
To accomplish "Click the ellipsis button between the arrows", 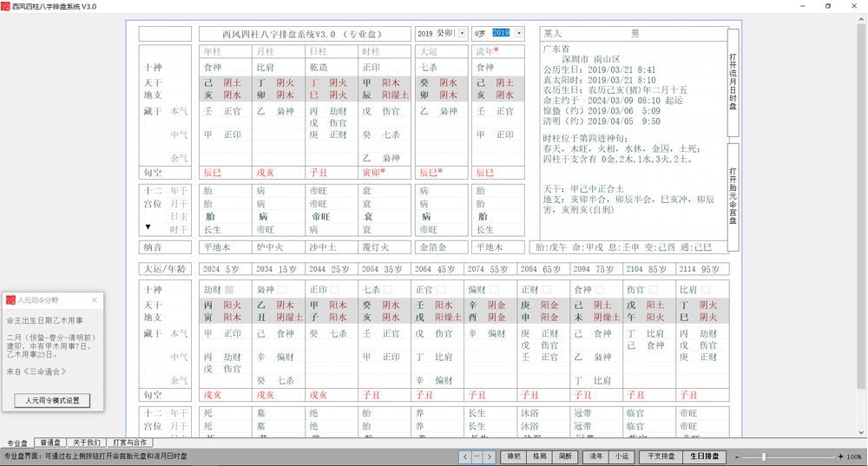I will point(477,456).
